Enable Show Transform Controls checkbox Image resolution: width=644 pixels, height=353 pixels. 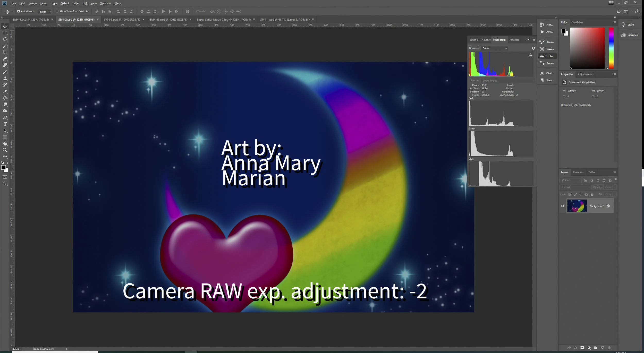(57, 11)
